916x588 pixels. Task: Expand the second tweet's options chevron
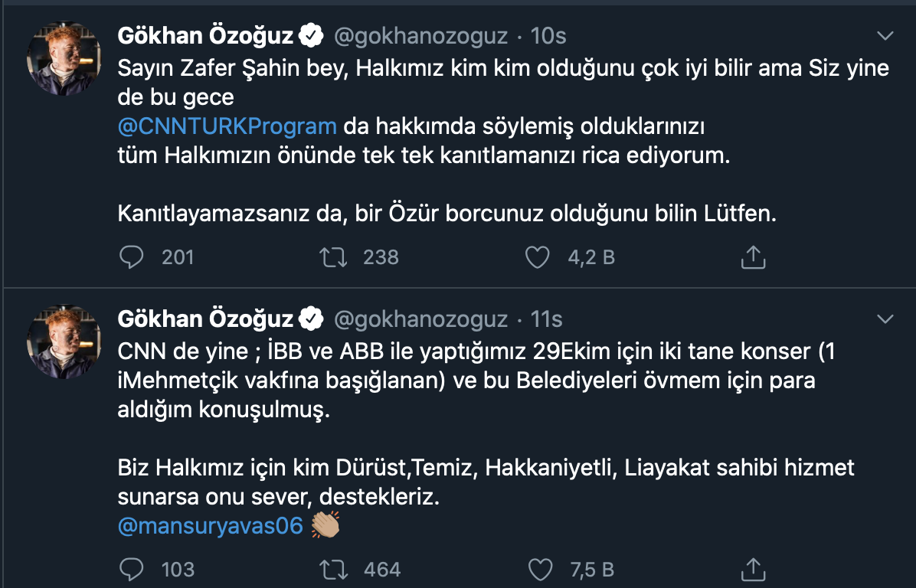coord(885,318)
